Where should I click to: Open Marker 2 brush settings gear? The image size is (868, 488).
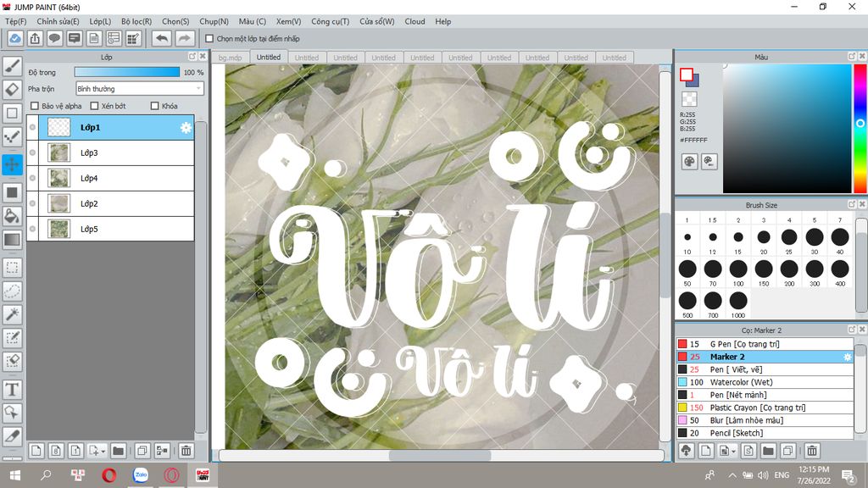tap(847, 357)
